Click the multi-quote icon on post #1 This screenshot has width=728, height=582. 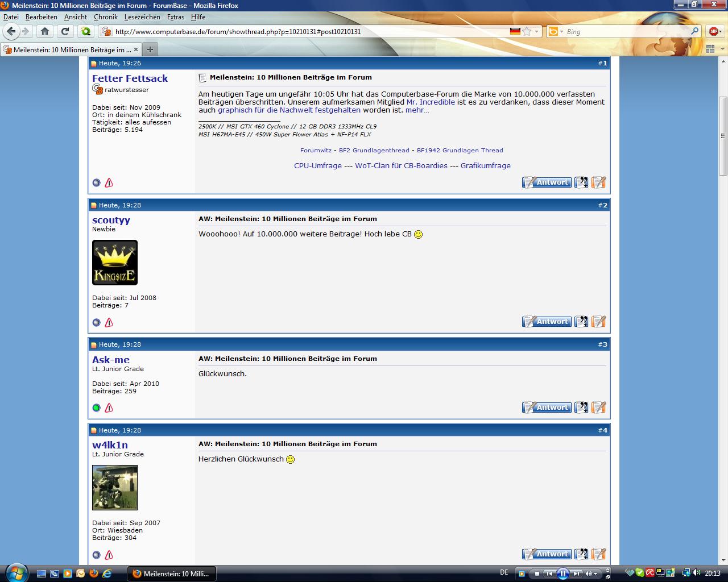581,182
